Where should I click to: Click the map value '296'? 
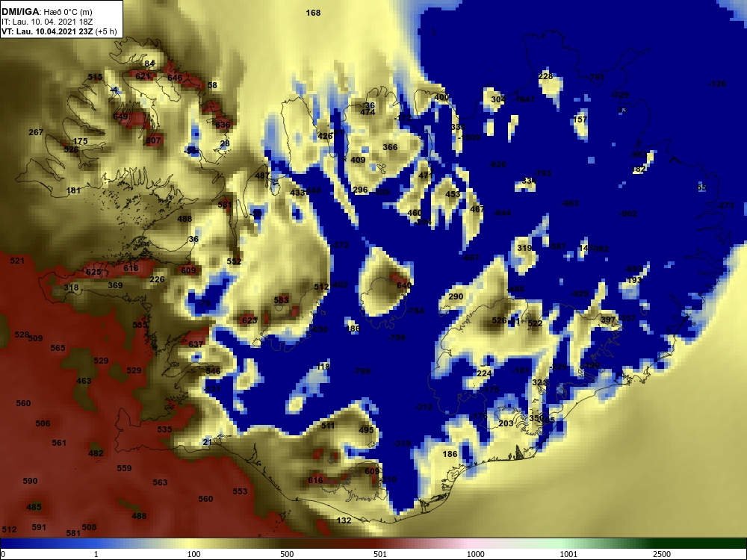[x=360, y=190]
